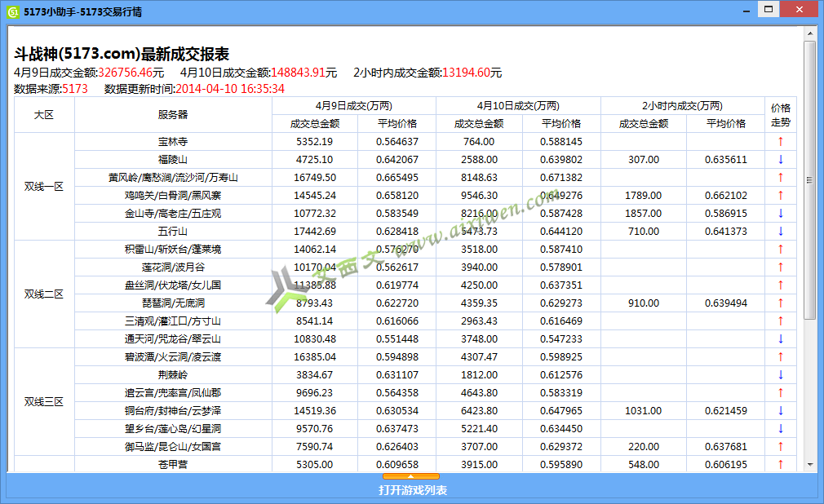824x504 pixels.
Task: Click the trend arrow for 望乡台 row
Action: 781,429
